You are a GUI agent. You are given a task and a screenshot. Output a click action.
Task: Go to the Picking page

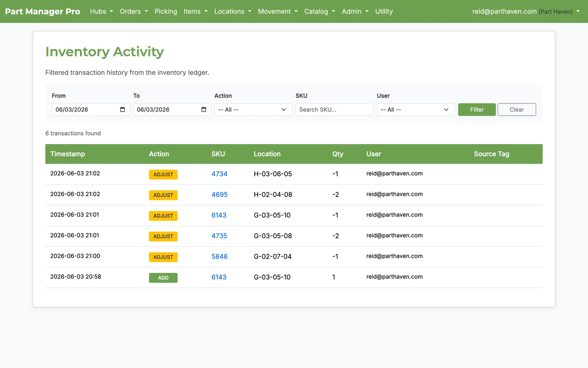coord(166,11)
